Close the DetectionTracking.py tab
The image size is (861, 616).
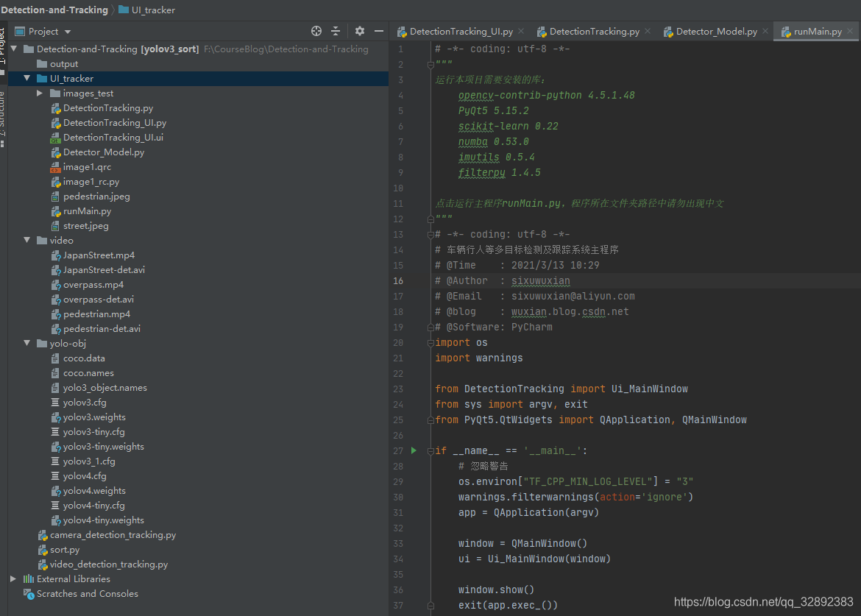648,32
